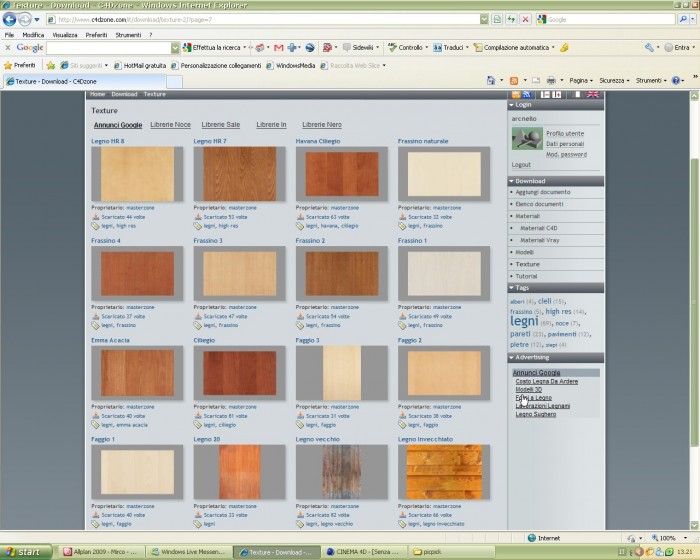Click the RSS feeds icon in command bar
The image size is (700, 560).
click(x=514, y=80)
